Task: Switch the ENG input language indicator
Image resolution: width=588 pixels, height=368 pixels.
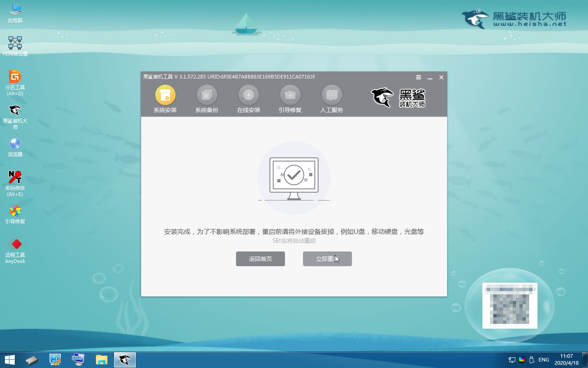Action: pos(543,360)
